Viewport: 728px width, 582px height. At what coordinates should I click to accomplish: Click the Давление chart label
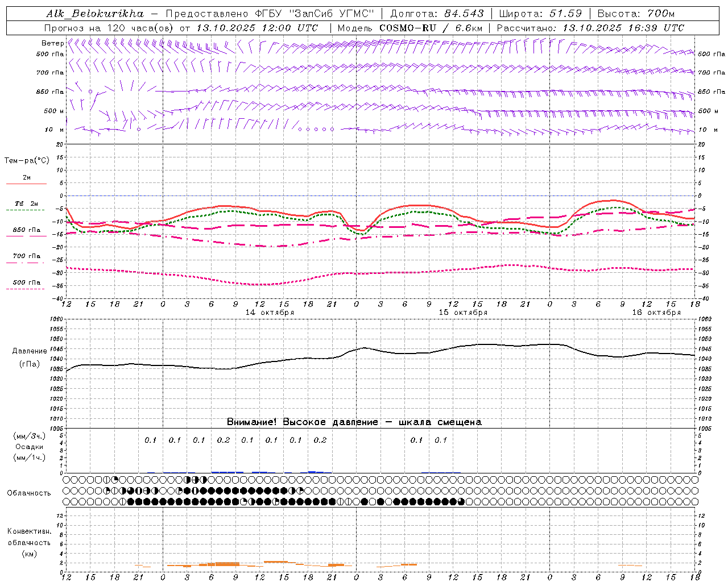[x=30, y=351]
